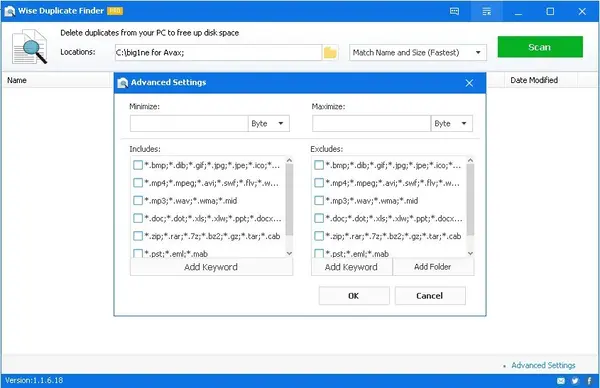Close the Advanced Settings dialog
The height and width of the screenshot is (388, 600).
pyautogui.click(x=469, y=83)
